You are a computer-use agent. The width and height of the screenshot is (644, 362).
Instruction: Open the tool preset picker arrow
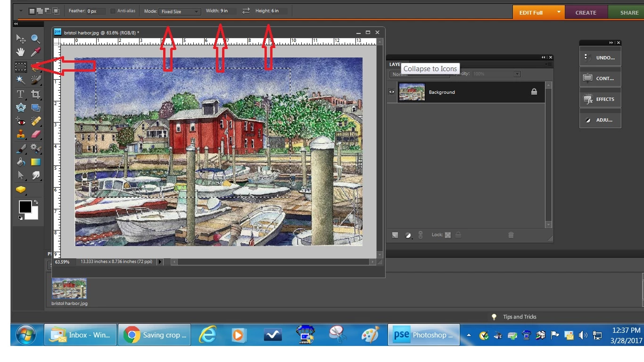(20, 11)
